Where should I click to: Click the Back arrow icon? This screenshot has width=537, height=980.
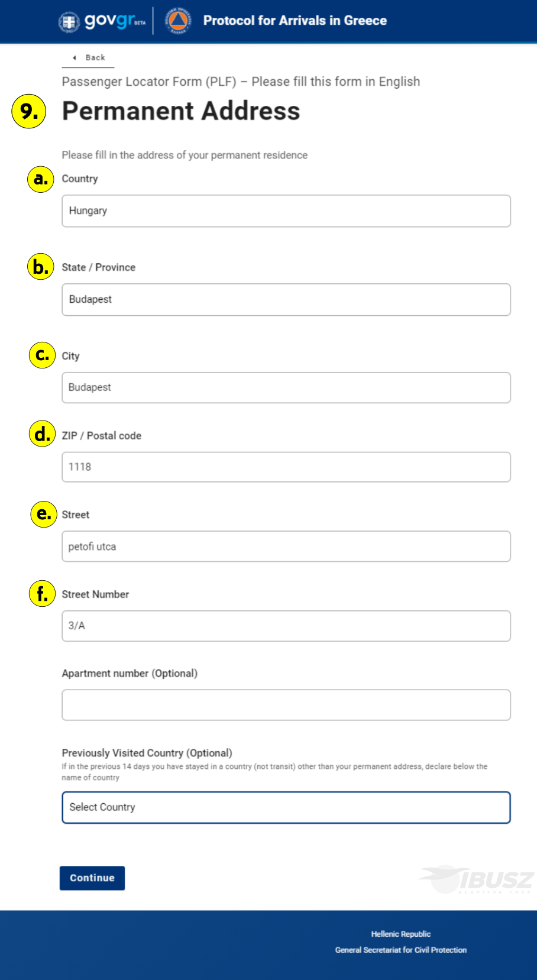75,58
